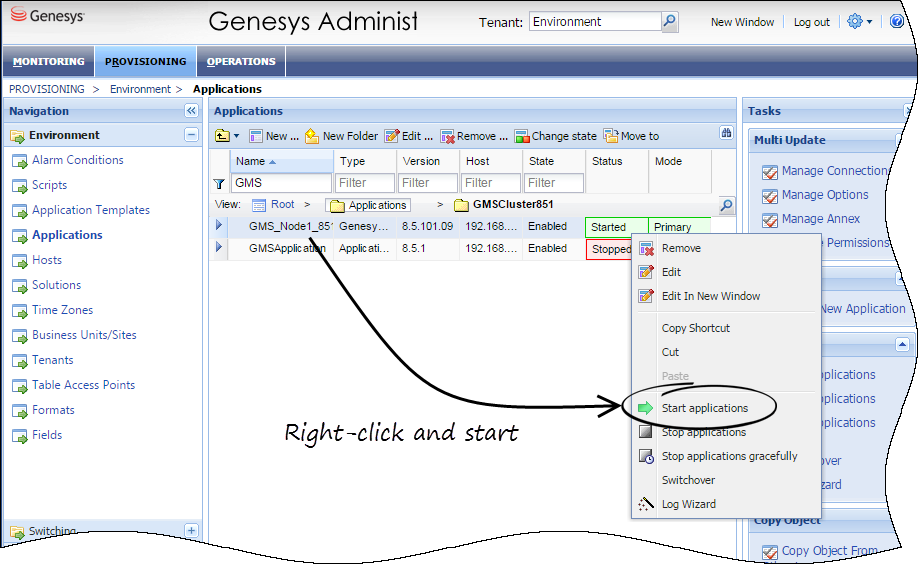
Task: Open Table Access Points in navigation
Action: pyautogui.click(x=83, y=385)
